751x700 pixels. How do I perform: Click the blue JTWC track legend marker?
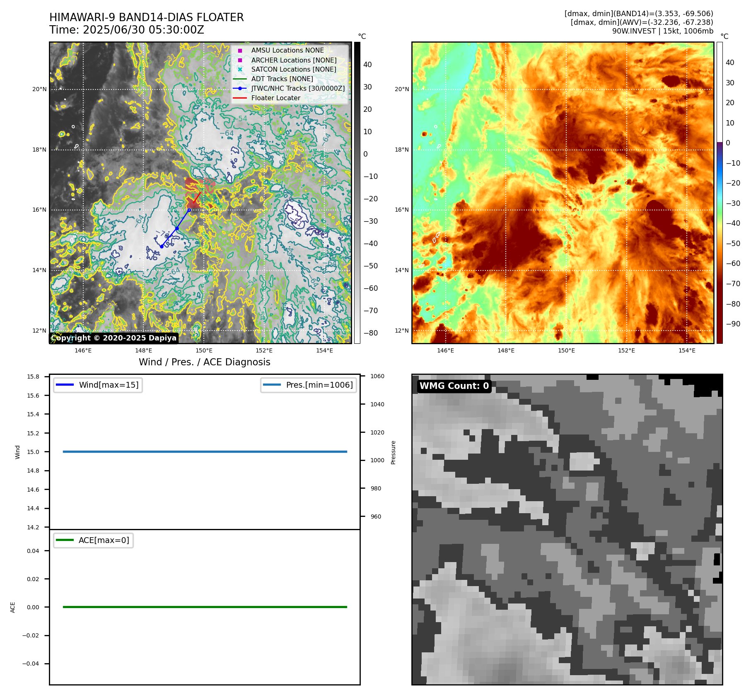point(240,89)
